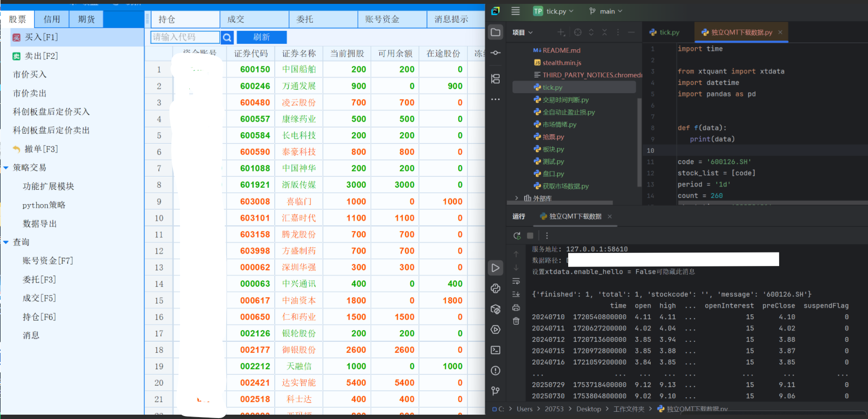Switch to the 账号资金 tab
This screenshot has height=419, width=868.
pyautogui.click(x=392, y=19)
